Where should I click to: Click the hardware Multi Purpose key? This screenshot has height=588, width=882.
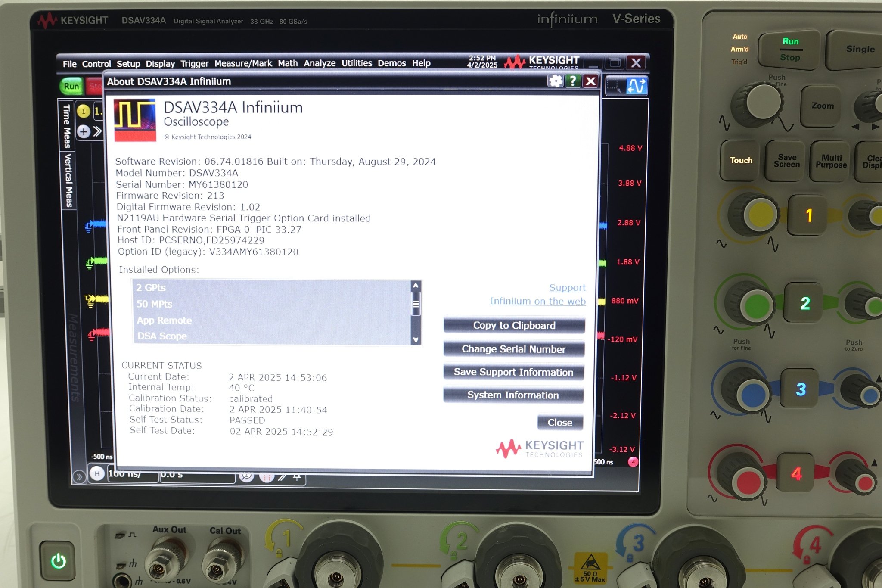pos(831,162)
